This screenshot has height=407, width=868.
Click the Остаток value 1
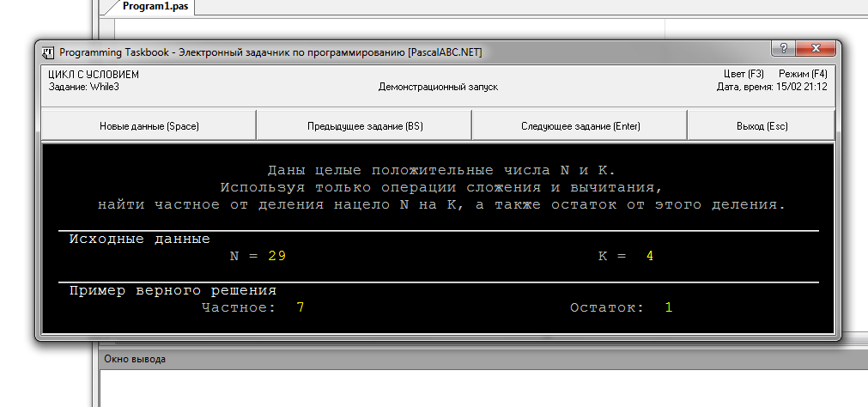click(x=669, y=307)
